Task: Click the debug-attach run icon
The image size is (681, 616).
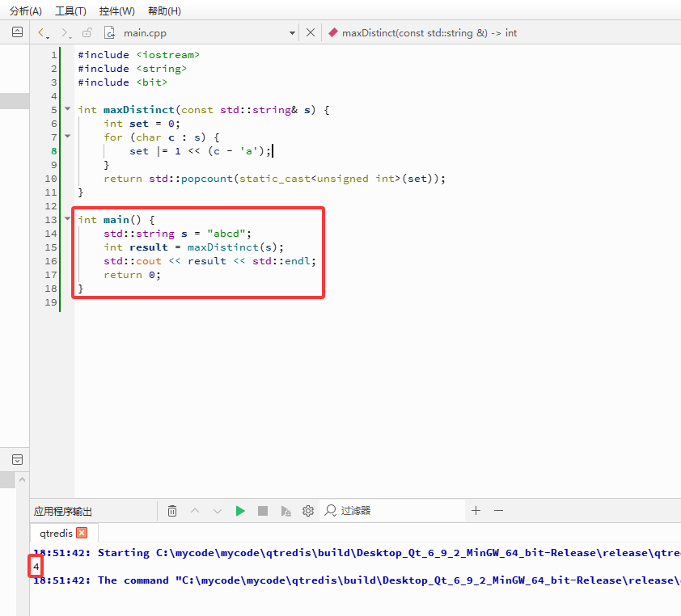Action: coord(286,511)
